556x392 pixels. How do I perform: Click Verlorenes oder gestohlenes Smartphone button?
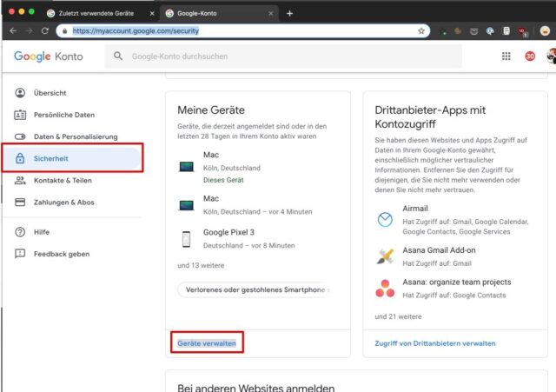pyautogui.click(x=253, y=289)
